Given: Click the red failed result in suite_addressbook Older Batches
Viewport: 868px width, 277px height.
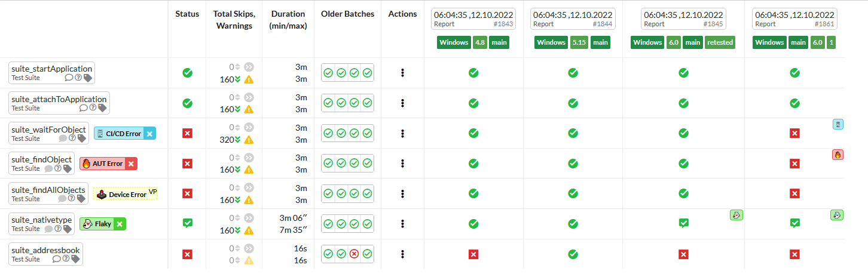Looking at the screenshot, I should (x=354, y=254).
